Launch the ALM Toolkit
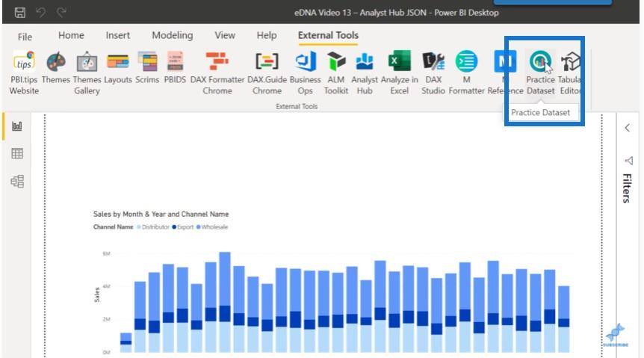 point(336,63)
